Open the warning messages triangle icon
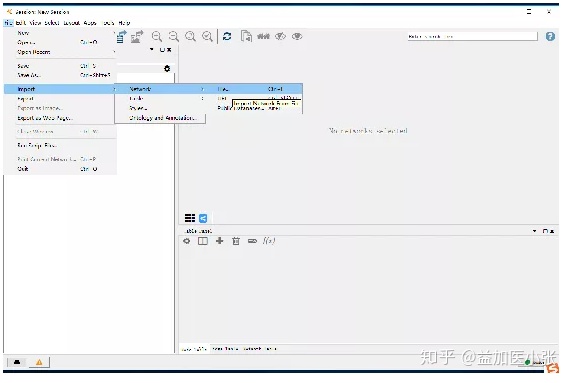 [39, 362]
